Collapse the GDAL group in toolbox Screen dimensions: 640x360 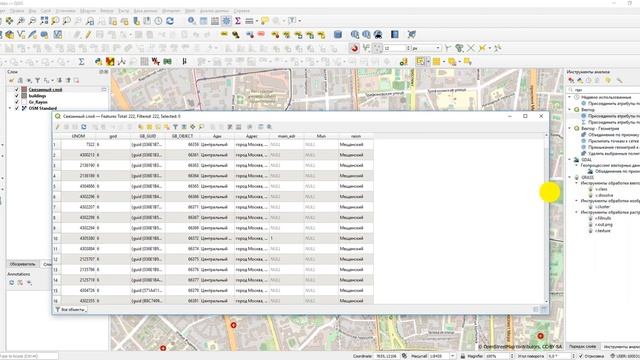[570, 160]
